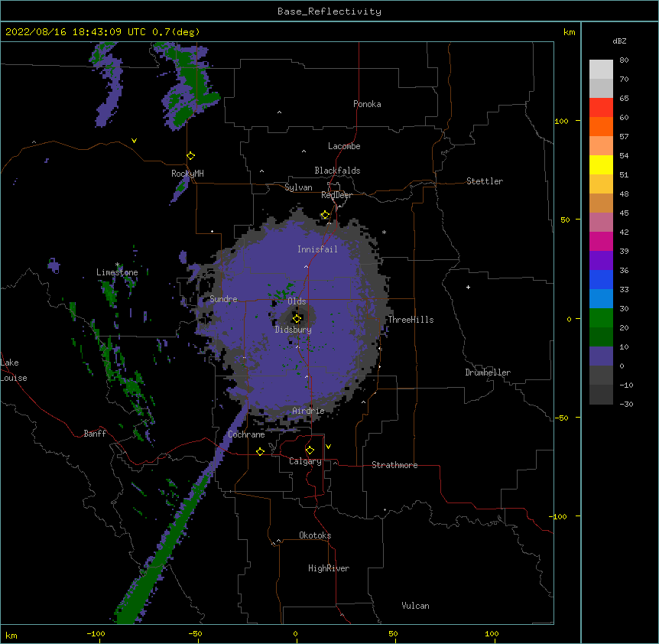
Task: Click the white caret marker west of Lacombe
Action: coord(304,151)
